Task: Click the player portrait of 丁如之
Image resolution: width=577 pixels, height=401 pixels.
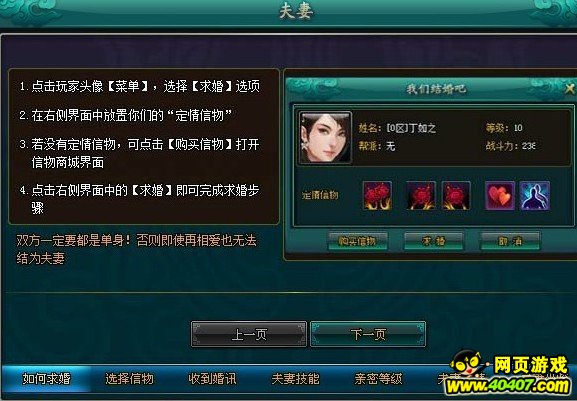Action: 325,138
